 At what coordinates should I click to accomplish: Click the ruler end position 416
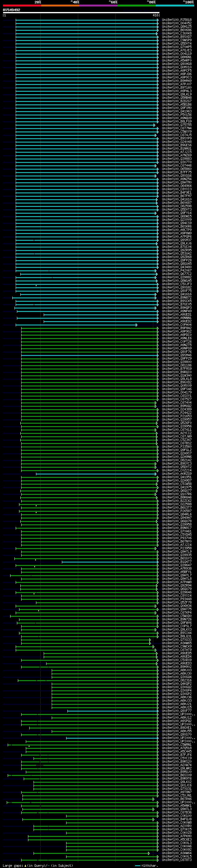(x=155, y=15)
